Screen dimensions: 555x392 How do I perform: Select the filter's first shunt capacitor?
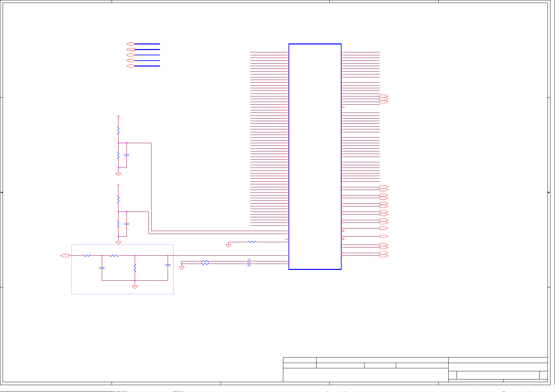[x=102, y=268]
